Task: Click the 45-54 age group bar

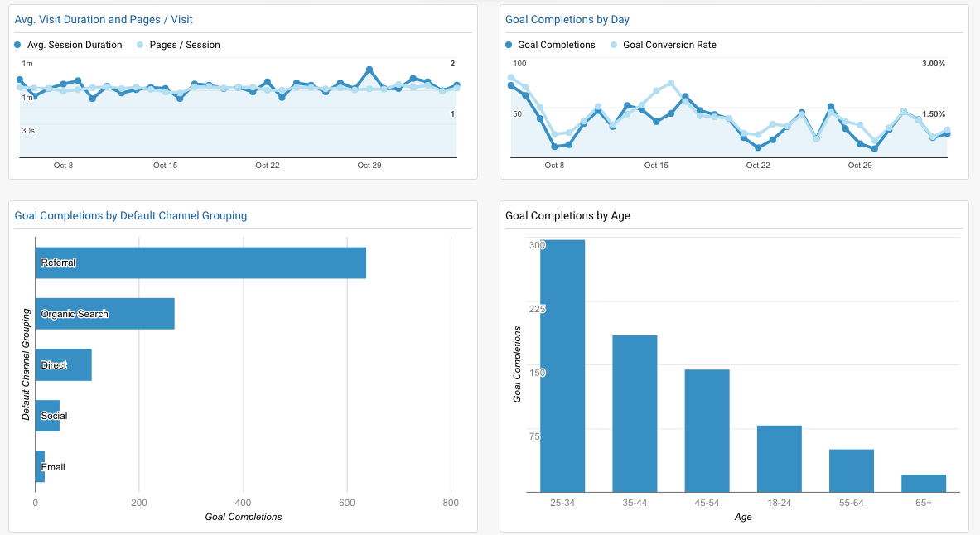Action: click(x=707, y=431)
